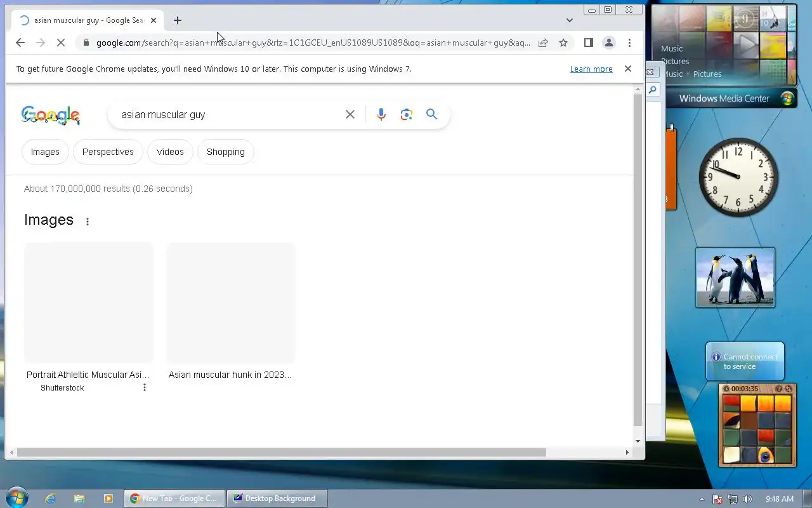Screen dimensions: 812x508
Task: Clear the search query with X
Action: click(x=350, y=114)
